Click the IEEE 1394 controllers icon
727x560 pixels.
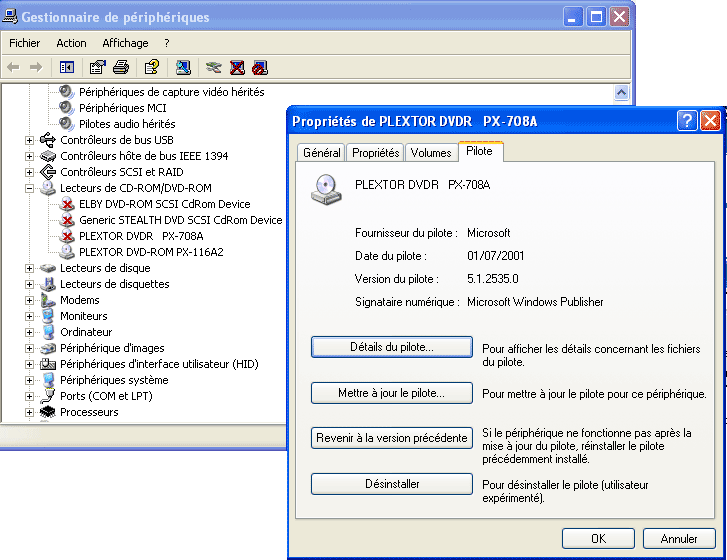pos(48,156)
